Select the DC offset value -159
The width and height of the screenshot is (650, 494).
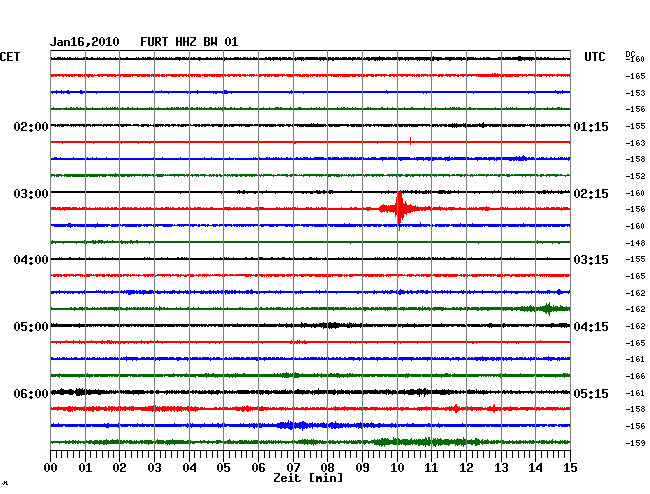coord(635,443)
